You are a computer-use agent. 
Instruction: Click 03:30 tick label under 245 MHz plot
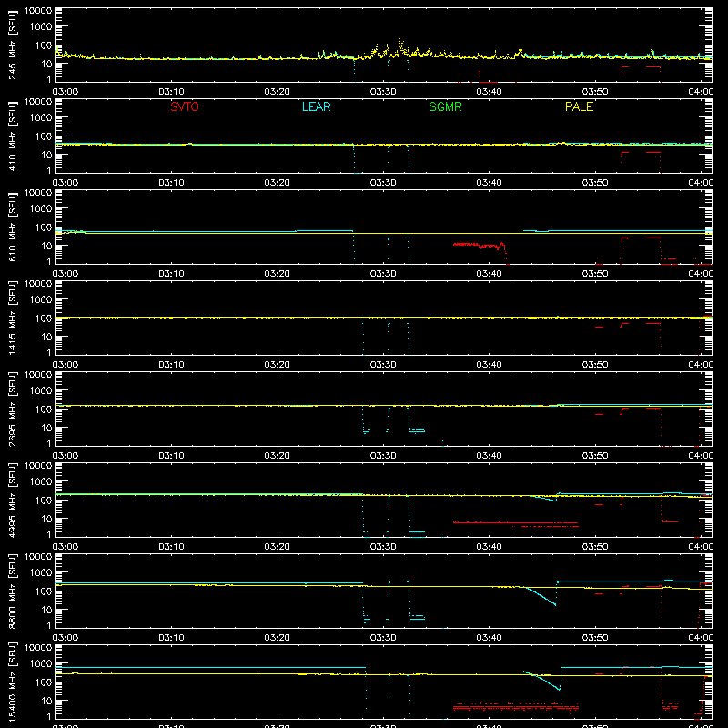383,92
